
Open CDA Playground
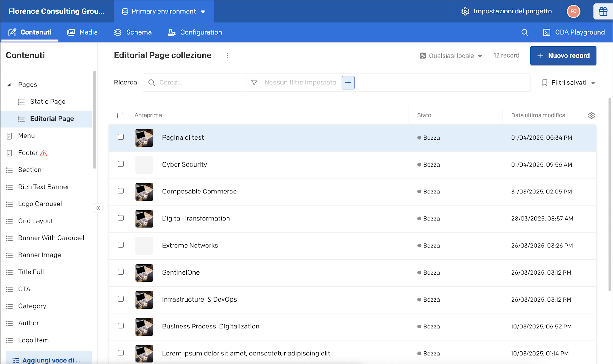point(574,32)
